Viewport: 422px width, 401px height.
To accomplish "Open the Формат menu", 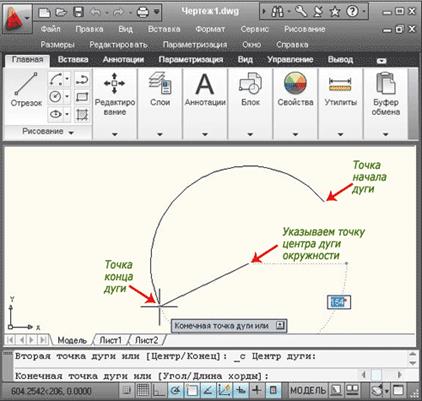I will point(210,29).
